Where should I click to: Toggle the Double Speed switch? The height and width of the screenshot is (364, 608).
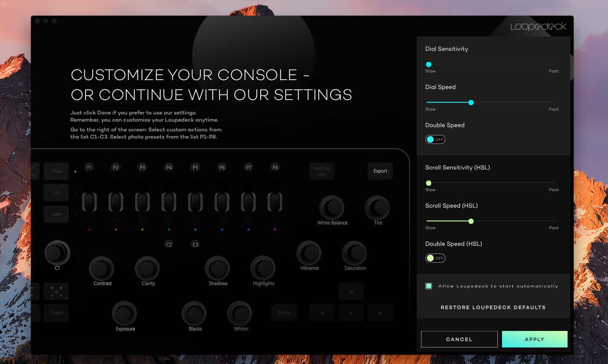click(435, 139)
